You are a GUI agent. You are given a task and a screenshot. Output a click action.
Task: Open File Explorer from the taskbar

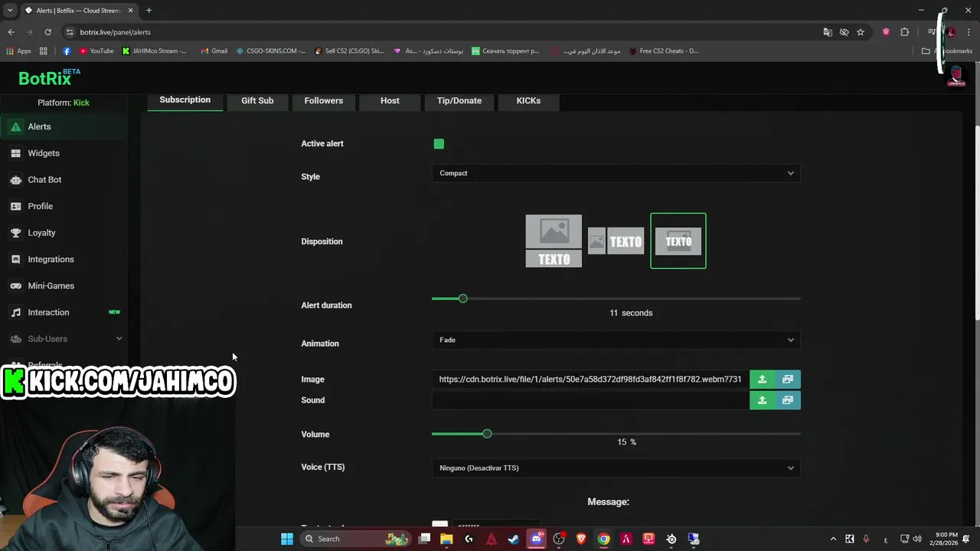(446, 539)
